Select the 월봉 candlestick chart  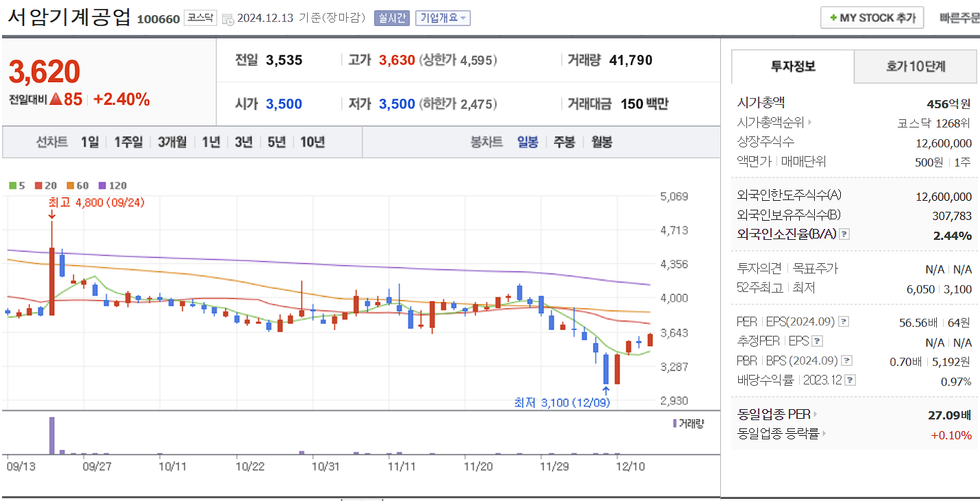pos(602,142)
